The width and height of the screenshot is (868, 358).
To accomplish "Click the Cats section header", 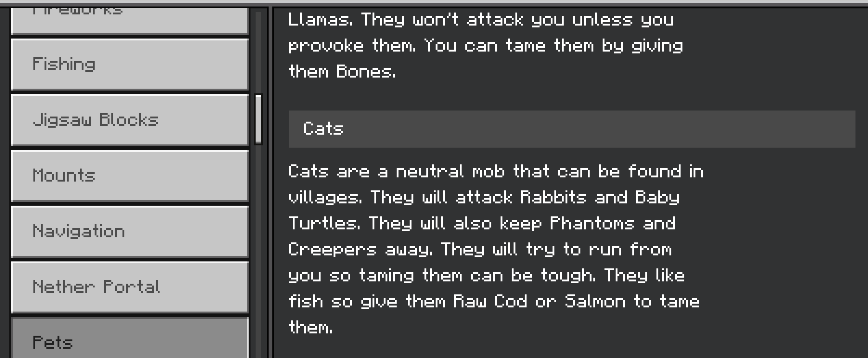I will (572, 129).
